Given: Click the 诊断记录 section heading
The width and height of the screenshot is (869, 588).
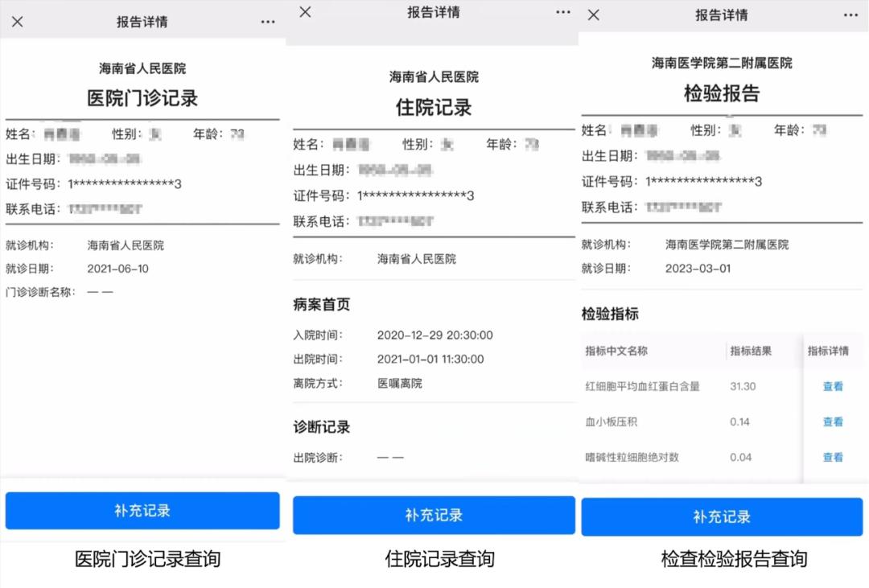Looking at the screenshot, I should (x=321, y=427).
